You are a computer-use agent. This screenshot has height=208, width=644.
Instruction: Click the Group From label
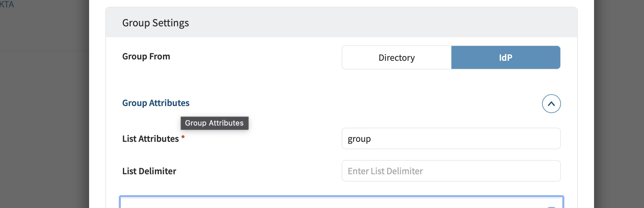click(x=146, y=56)
